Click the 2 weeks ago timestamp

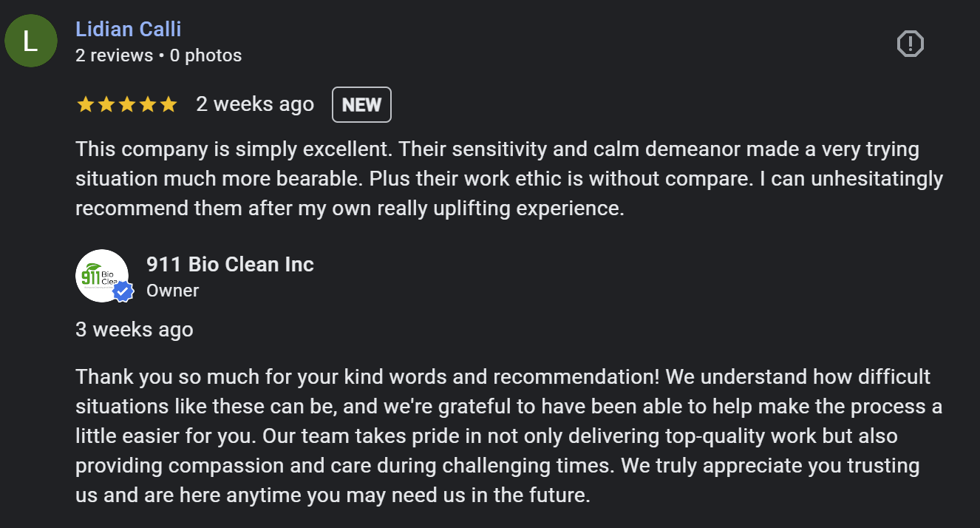tap(255, 104)
